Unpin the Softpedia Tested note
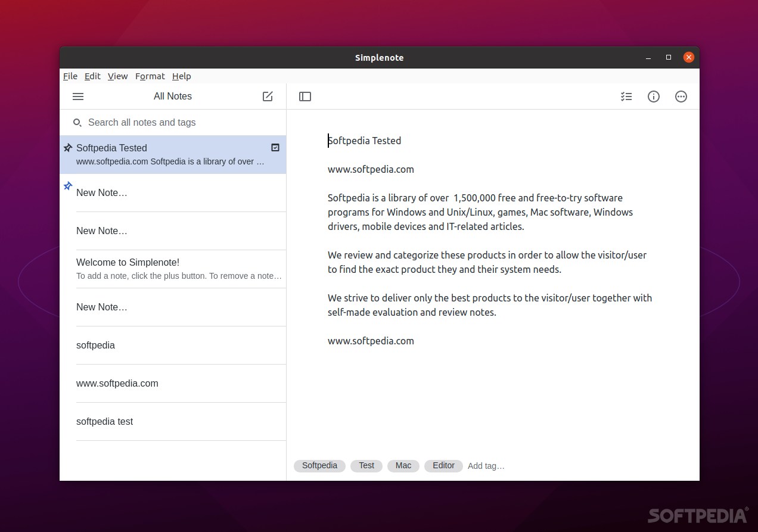Screen dimensions: 758x532 [68, 148]
